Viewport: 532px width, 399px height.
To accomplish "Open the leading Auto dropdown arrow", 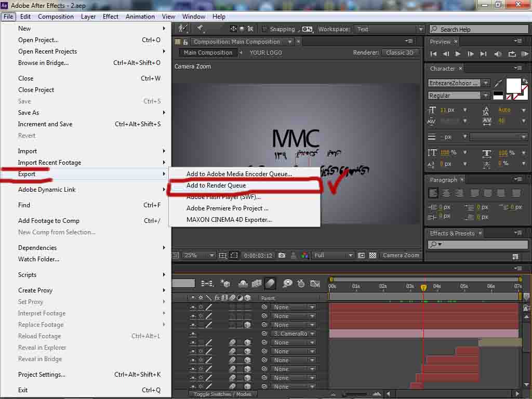I will [x=524, y=110].
